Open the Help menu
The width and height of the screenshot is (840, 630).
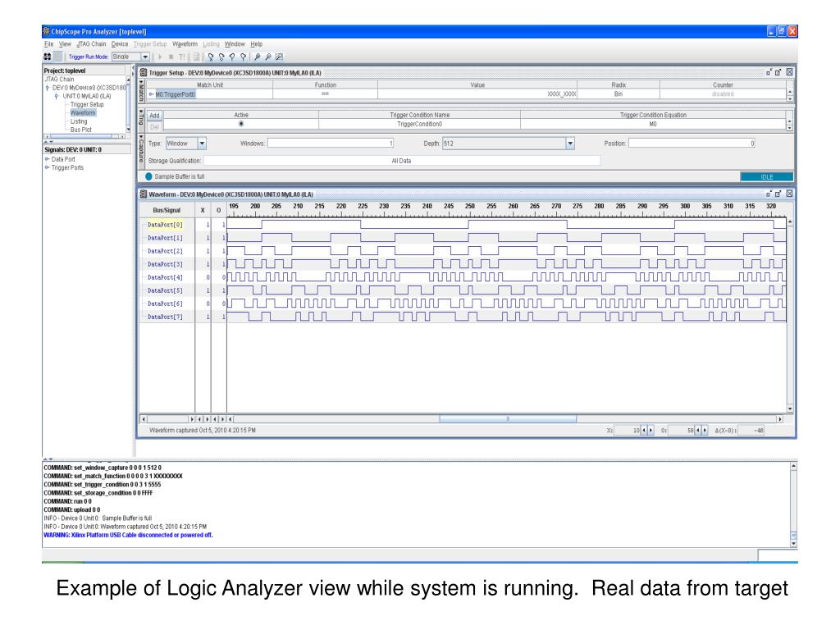[x=257, y=44]
